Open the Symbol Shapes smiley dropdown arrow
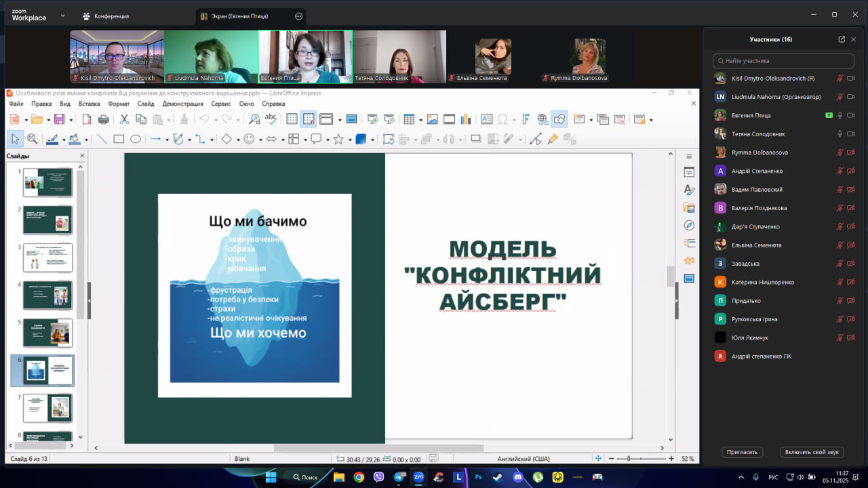 click(260, 140)
